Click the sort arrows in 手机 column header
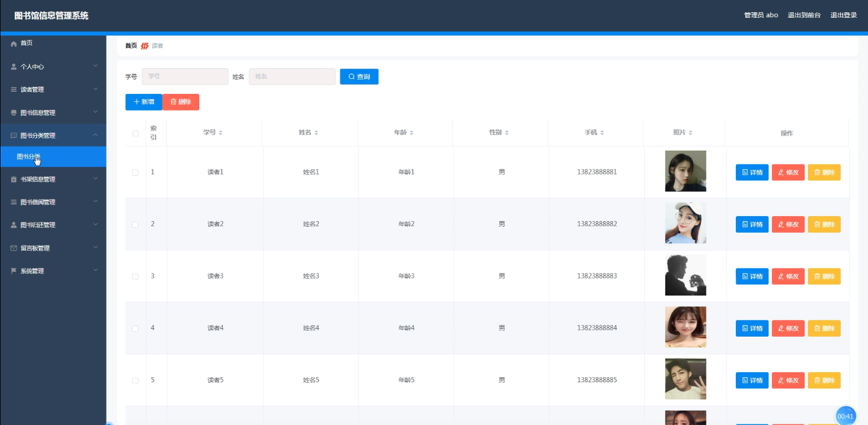The width and height of the screenshot is (868, 425). click(602, 133)
